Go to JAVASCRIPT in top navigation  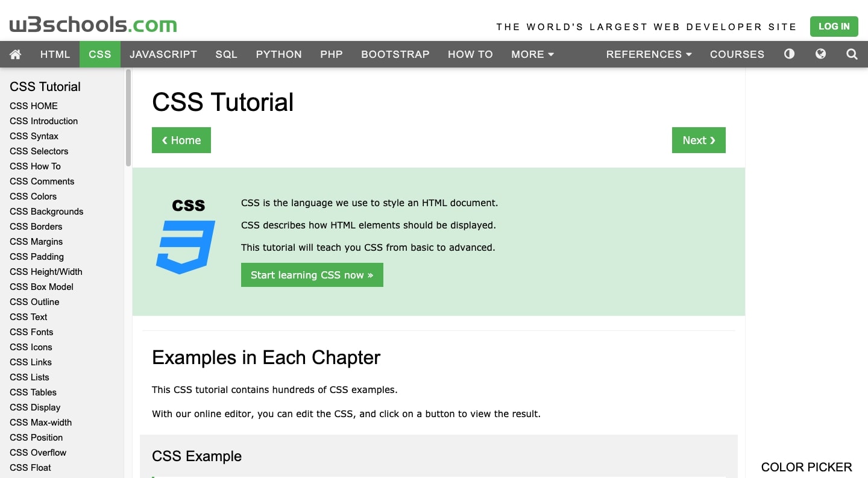pyautogui.click(x=163, y=54)
